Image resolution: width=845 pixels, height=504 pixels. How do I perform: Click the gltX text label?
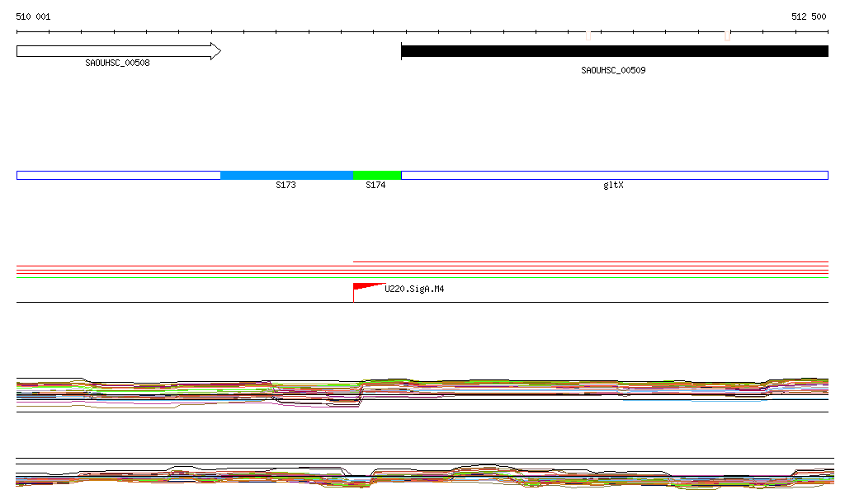613,186
